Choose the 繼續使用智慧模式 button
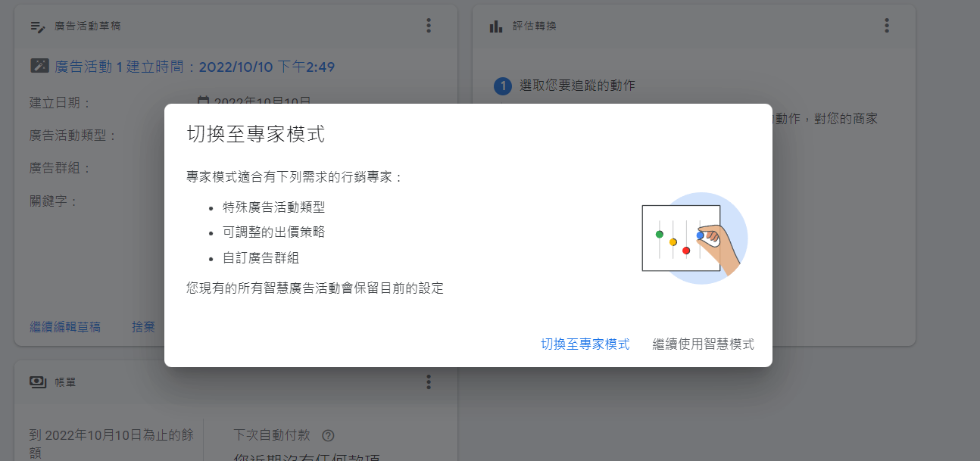 (x=703, y=344)
